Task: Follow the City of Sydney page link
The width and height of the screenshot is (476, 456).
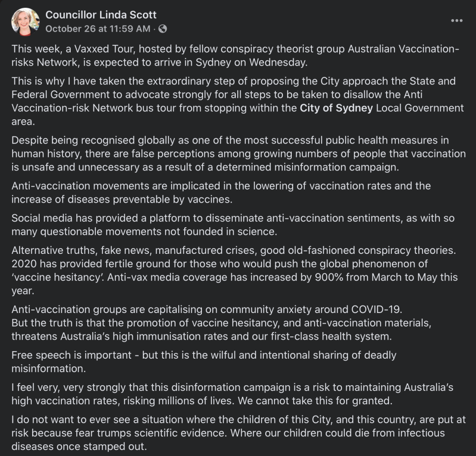Action: point(336,108)
